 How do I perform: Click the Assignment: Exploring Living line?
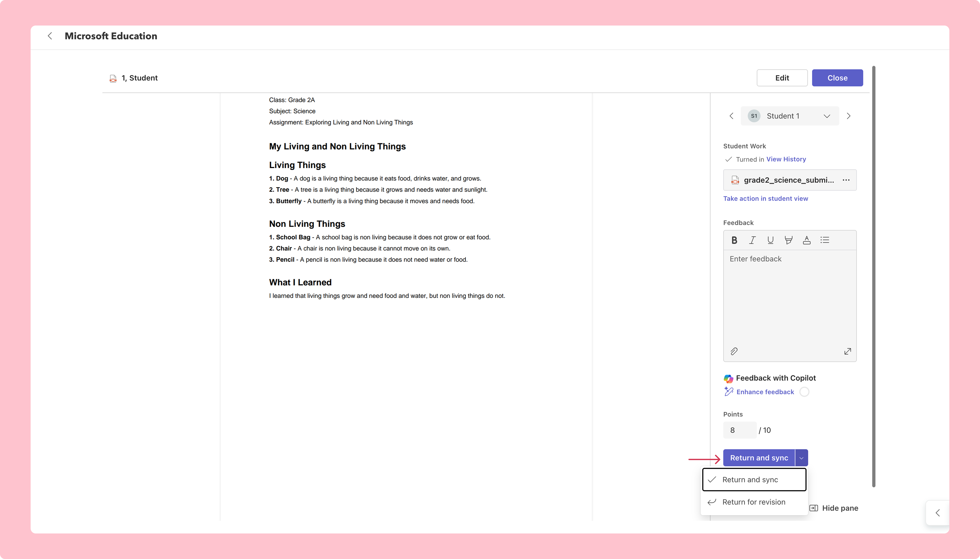(341, 123)
